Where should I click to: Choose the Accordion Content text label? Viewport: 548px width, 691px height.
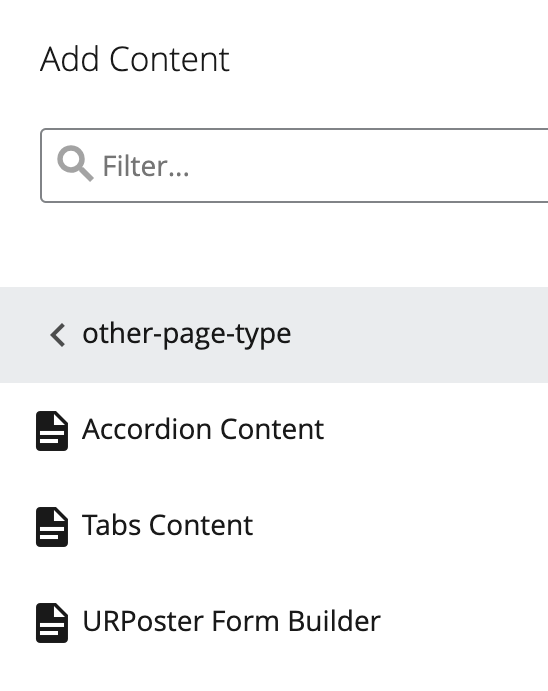pos(203,429)
